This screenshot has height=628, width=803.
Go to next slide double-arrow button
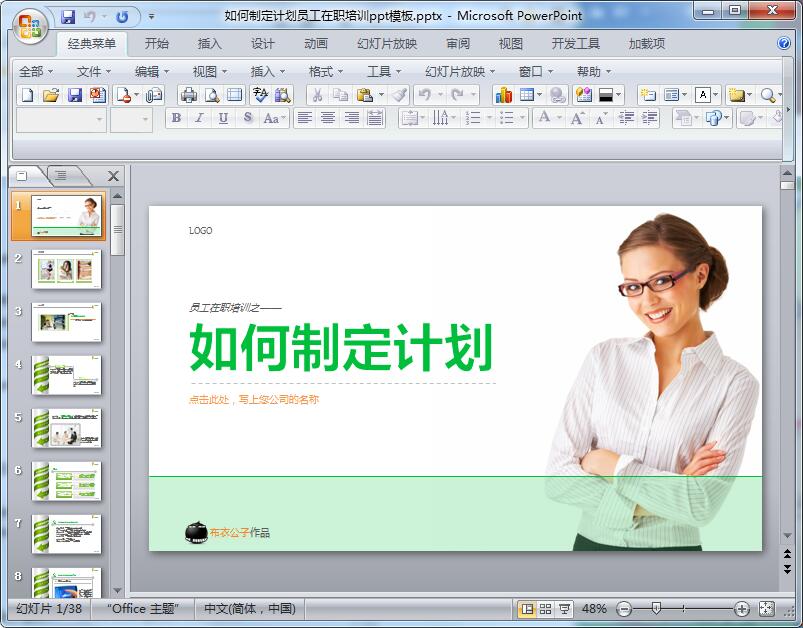pos(787,569)
